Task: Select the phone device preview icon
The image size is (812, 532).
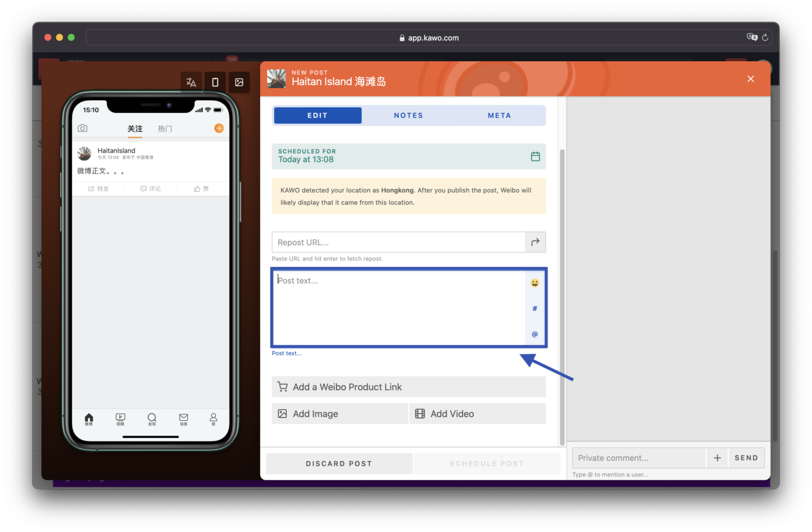Action: (215, 82)
